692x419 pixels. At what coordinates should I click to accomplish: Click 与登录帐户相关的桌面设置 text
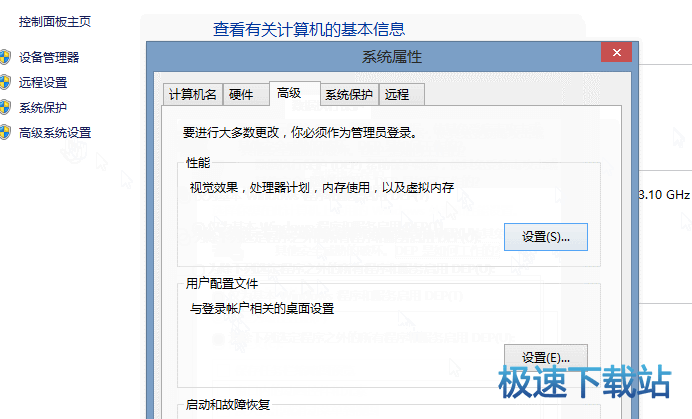[262, 309]
